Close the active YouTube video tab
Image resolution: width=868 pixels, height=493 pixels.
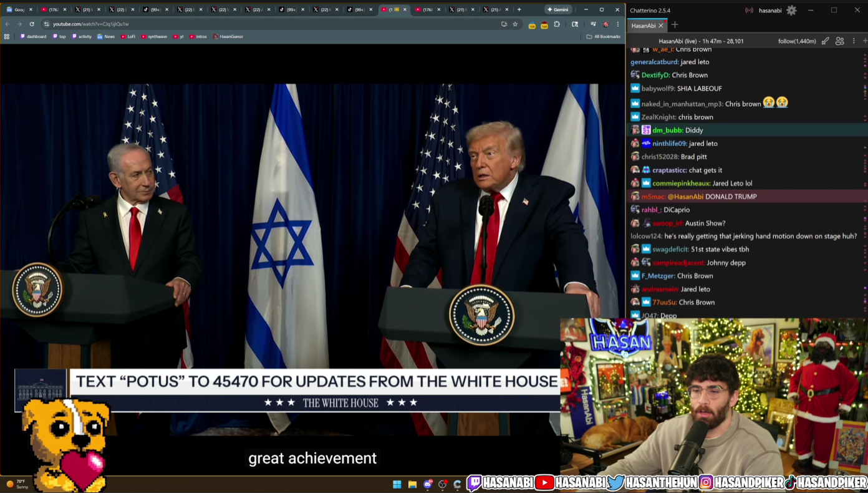pyautogui.click(x=405, y=9)
